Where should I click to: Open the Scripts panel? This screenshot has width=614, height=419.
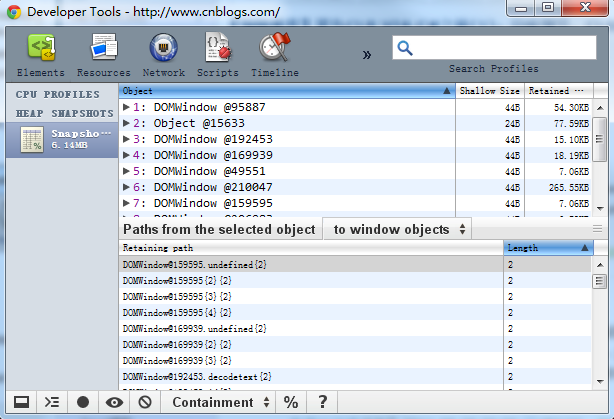(217, 55)
